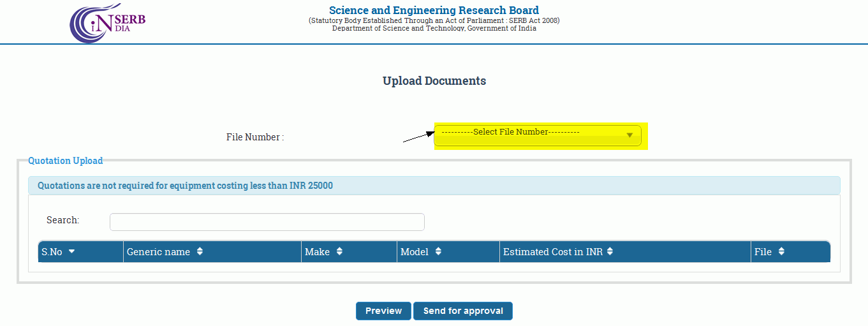Click sort icon for Model column
Image resolution: width=868 pixels, height=326 pixels.
438,252
